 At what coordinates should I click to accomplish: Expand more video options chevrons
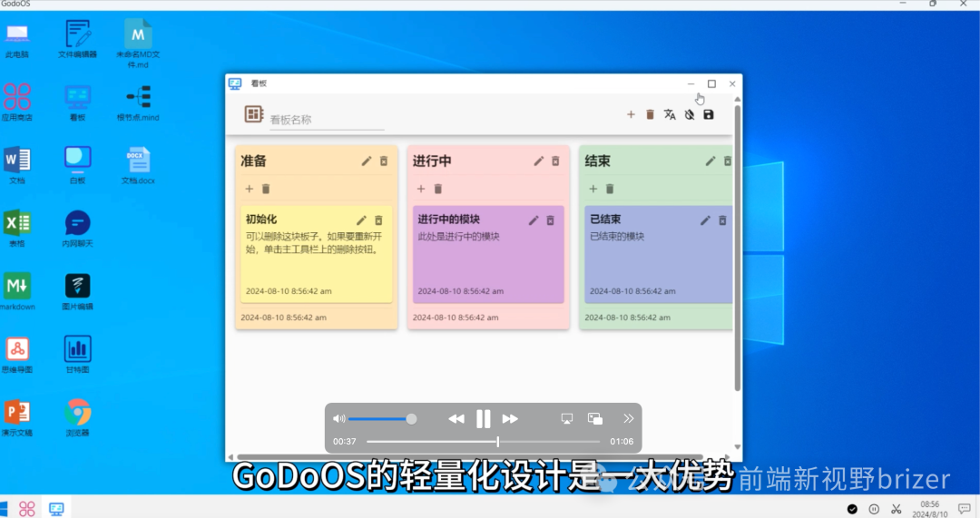[x=628, y=418]
